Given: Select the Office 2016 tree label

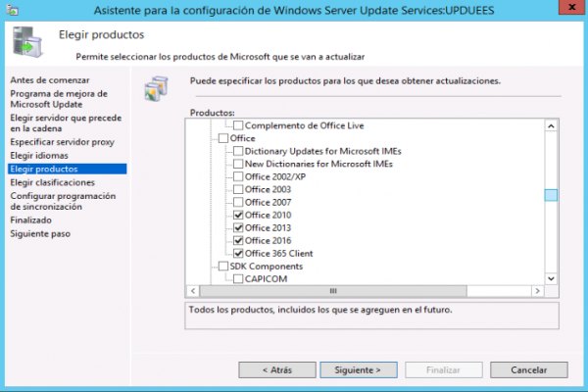Looking at the screenshot, I should coord(268,240).
